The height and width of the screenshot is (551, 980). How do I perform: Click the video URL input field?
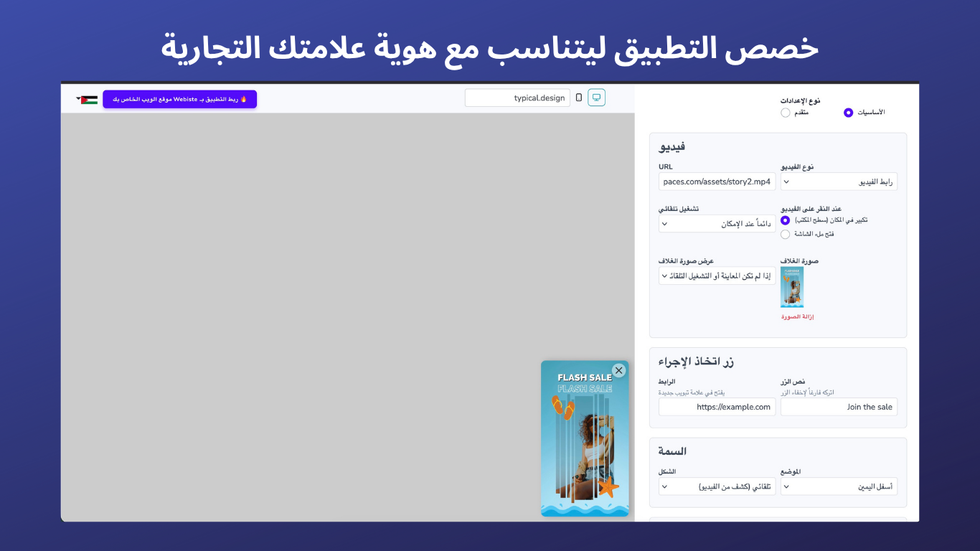point(717,182)
